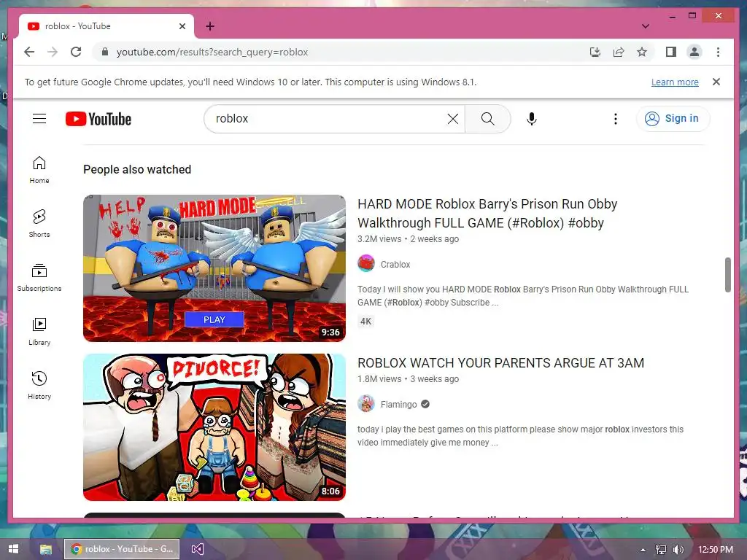This screenshot has width=747, height=560.
Task: Click the roblox search input field
Action: coord(329,119)
